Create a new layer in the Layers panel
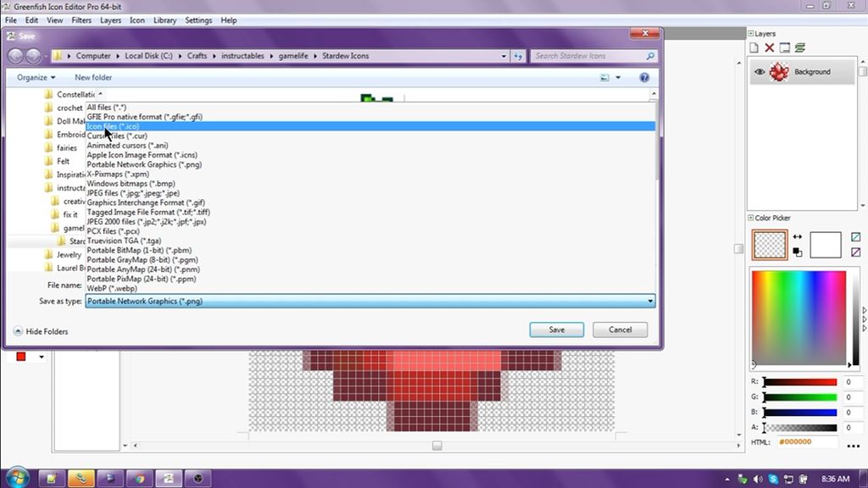Viewport: 868px width, 488px height. pos(753,47)
